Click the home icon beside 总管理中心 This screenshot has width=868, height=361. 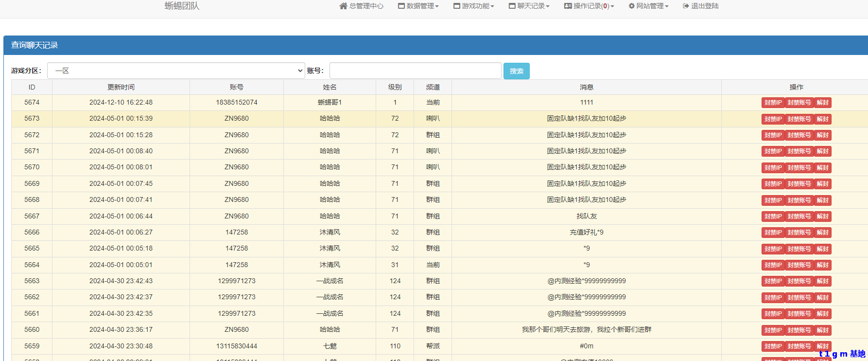[343, 6]
